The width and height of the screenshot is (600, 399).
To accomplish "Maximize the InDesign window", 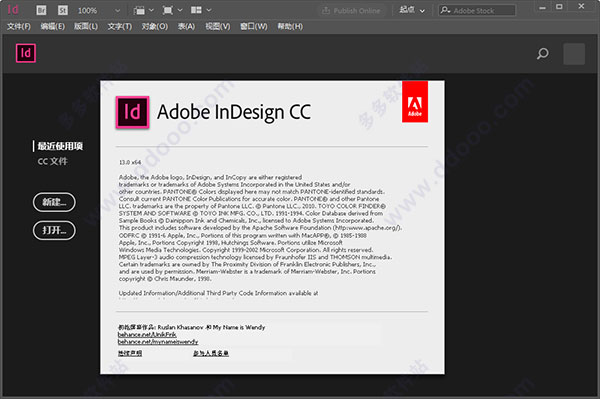I will tap(559, 7).
